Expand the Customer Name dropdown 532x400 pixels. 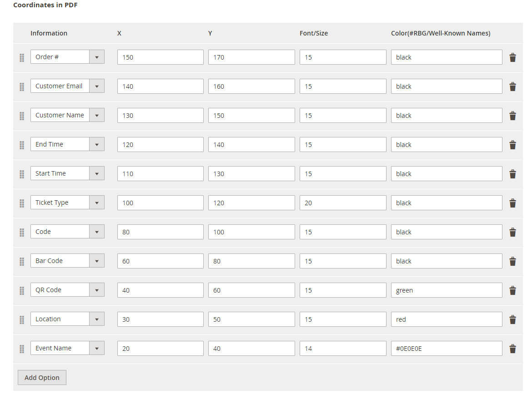click(x=67, y=115)
